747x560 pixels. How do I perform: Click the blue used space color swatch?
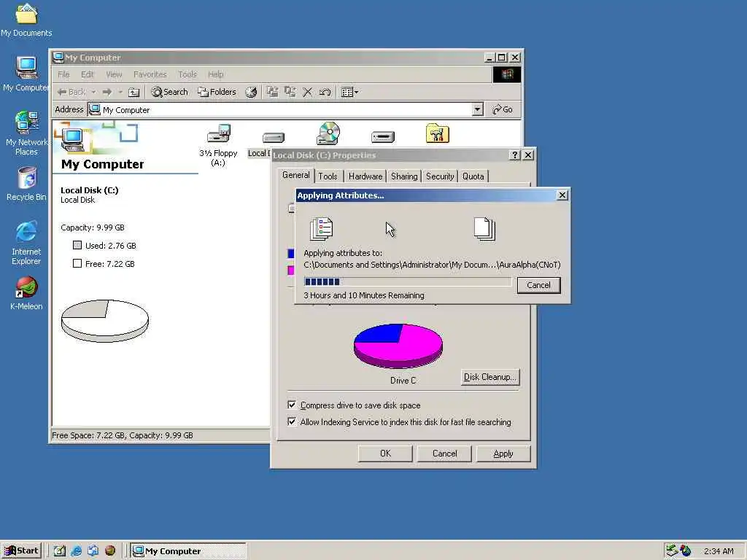(290, 253)
